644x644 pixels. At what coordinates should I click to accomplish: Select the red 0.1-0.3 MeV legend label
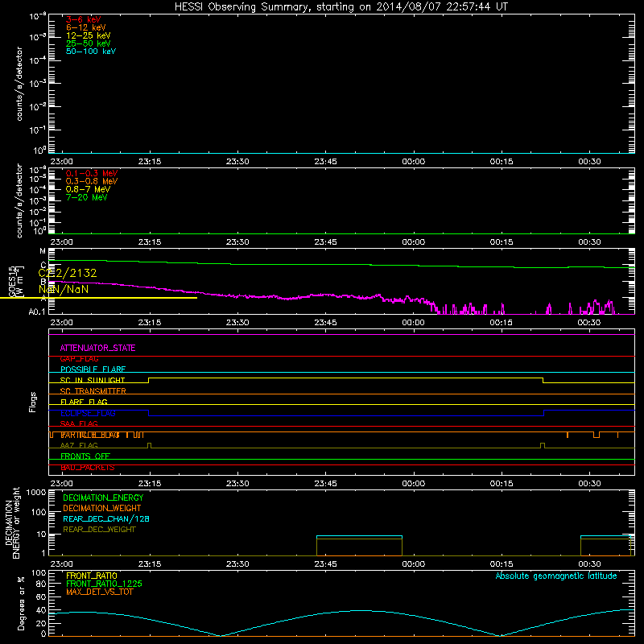click(x=92, y=173)
